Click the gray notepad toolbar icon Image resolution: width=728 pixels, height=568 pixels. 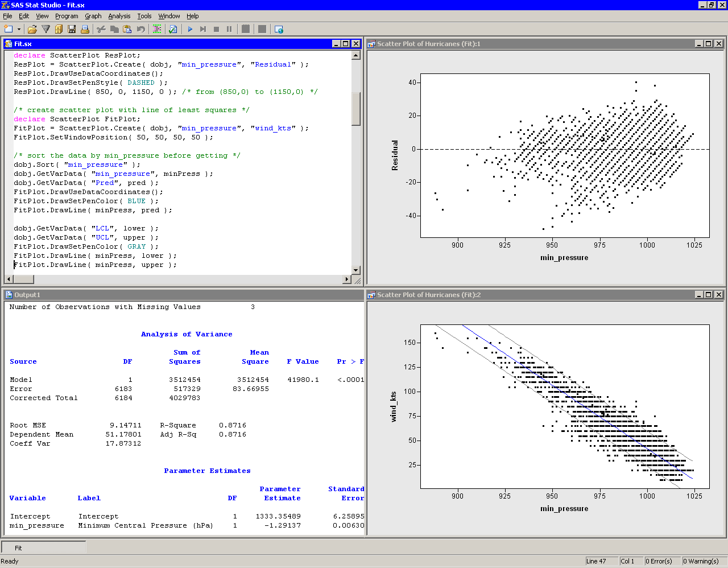click(x=246, y=29)
